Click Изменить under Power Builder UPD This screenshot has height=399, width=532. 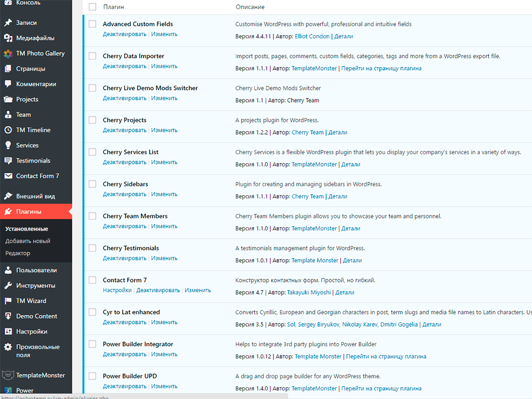coord(164,386)
